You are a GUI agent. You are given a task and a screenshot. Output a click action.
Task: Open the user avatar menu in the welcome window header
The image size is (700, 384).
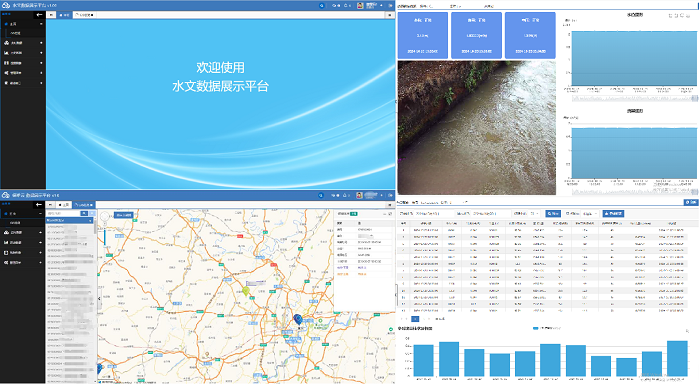(360, 5)
